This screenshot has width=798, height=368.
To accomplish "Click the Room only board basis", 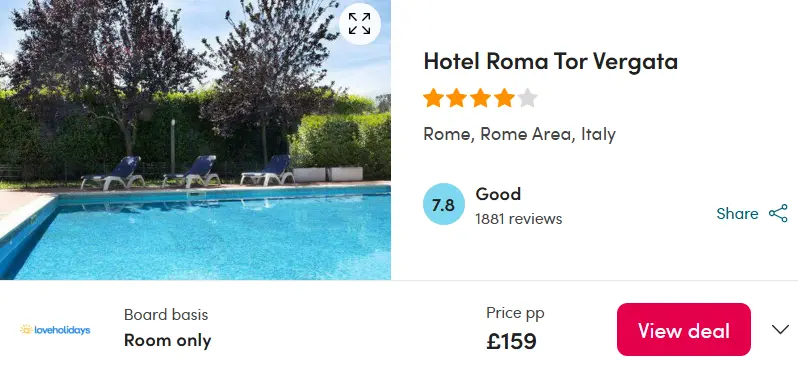I will [x=167, y=340].
